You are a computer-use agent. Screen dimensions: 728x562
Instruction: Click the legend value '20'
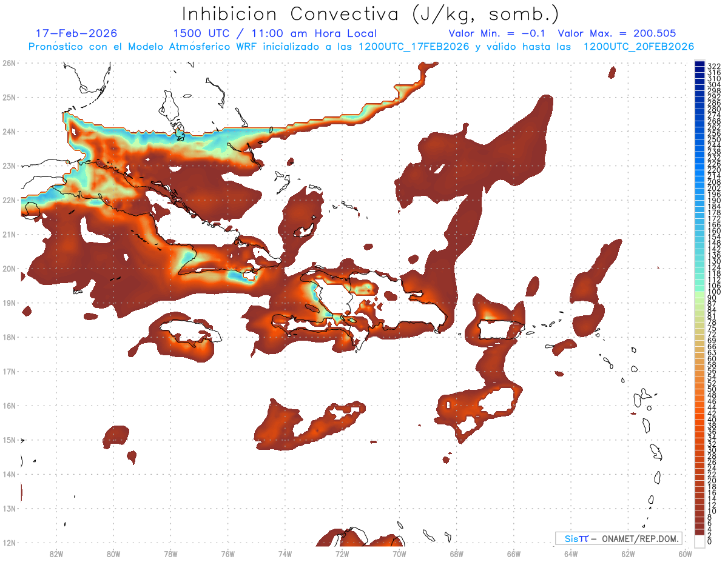712,480
